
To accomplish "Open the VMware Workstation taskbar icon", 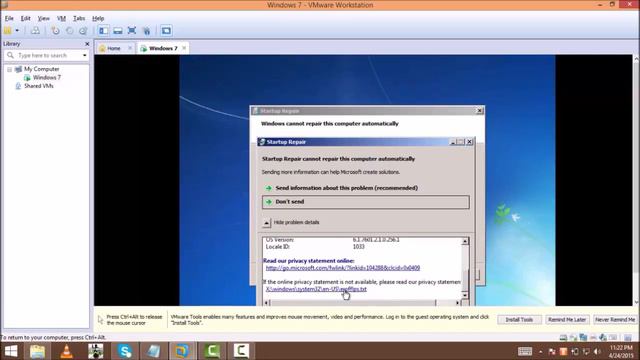I will coord(182,351).
